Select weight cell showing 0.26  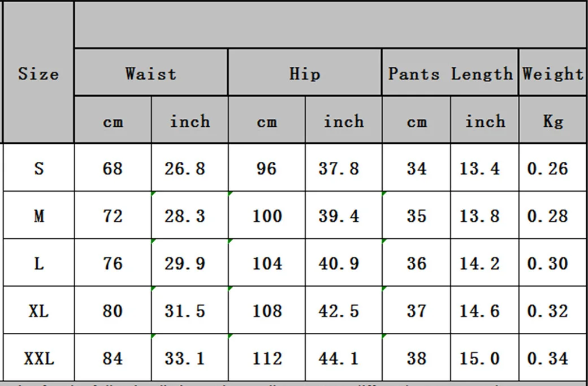tap(553, 168)
